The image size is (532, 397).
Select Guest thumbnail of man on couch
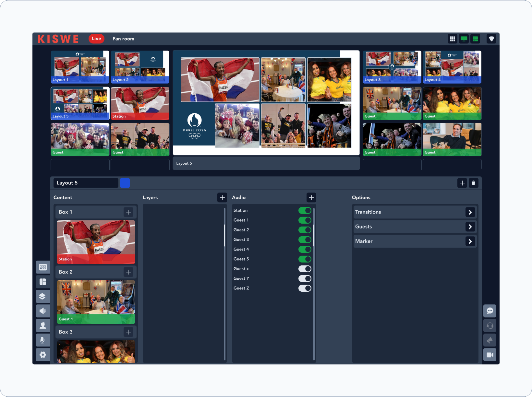[x=452, y=139]
